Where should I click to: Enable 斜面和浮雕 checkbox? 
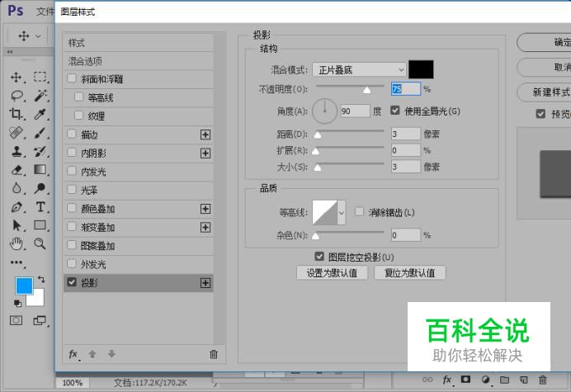[72, 78]
